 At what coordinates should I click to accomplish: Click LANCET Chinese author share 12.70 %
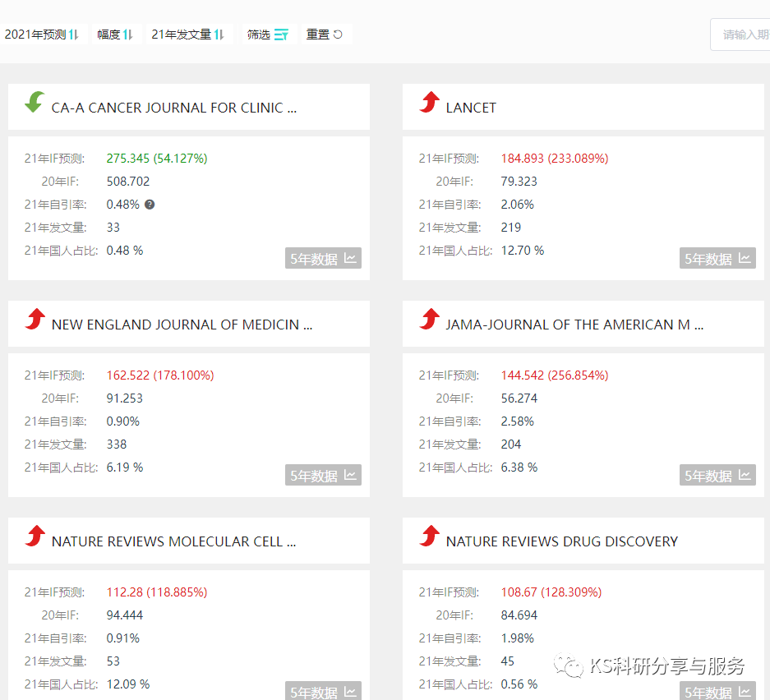[x=523, y=251]
